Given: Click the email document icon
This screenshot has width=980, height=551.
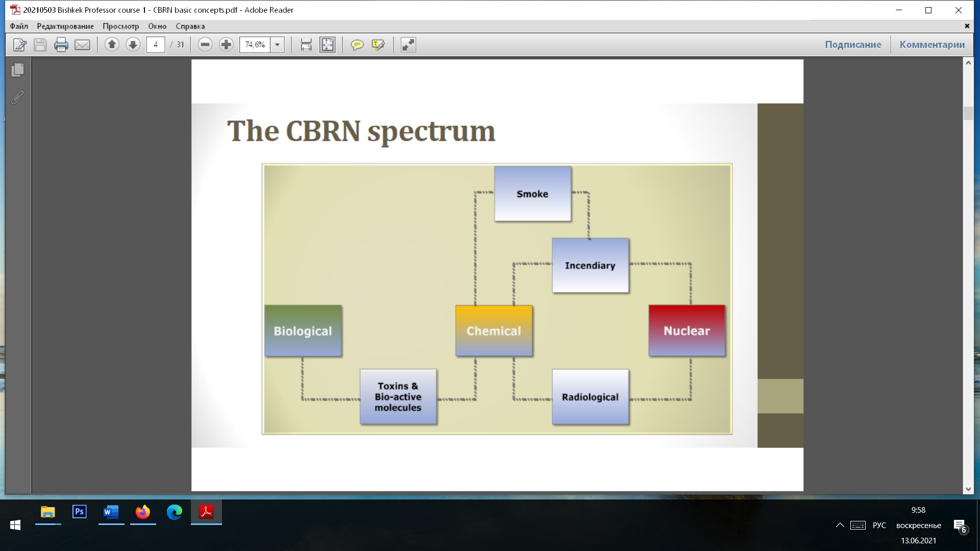Looking at the screenshot, I should 82,44.
